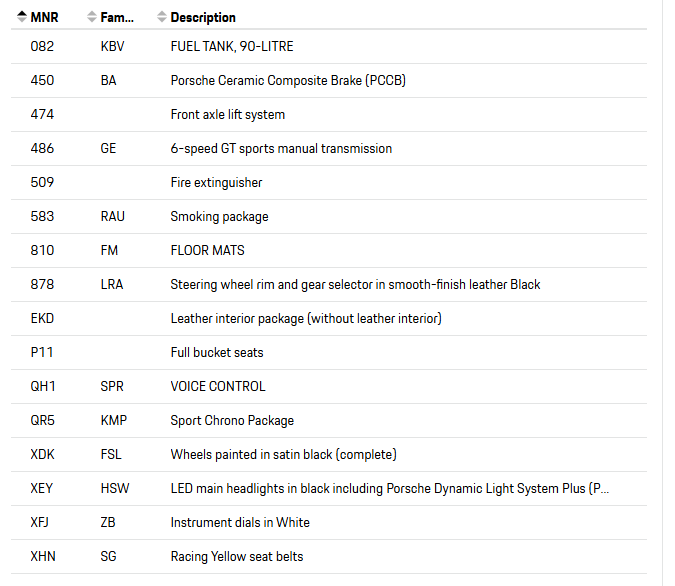Click the Racing Yellow seat belts row
Screen dimensions: 675x586
point(329,557)
